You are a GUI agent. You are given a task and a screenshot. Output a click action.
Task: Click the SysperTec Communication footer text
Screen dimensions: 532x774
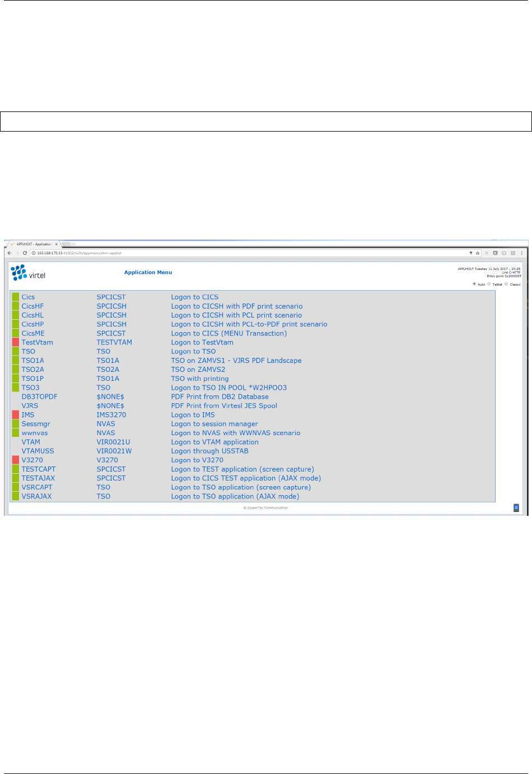[x=265, y=508]
